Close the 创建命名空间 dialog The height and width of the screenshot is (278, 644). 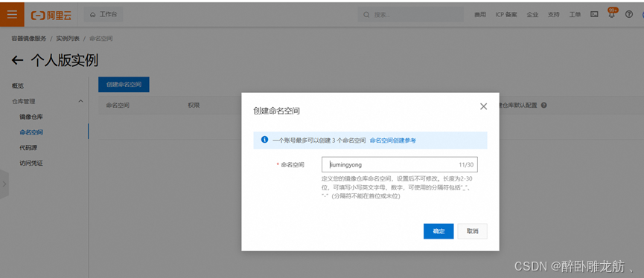tap(483, 106)
